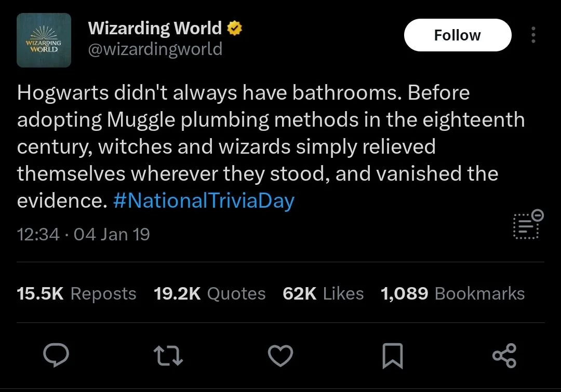
Task: View the 15.5K Reposts list
Action: click(76, 294)
